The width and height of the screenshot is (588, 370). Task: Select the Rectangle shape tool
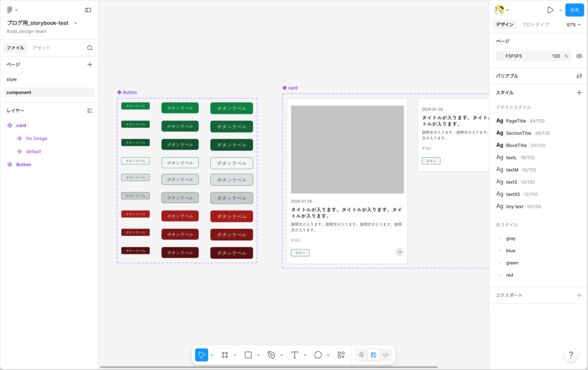[x=248, y=355]
